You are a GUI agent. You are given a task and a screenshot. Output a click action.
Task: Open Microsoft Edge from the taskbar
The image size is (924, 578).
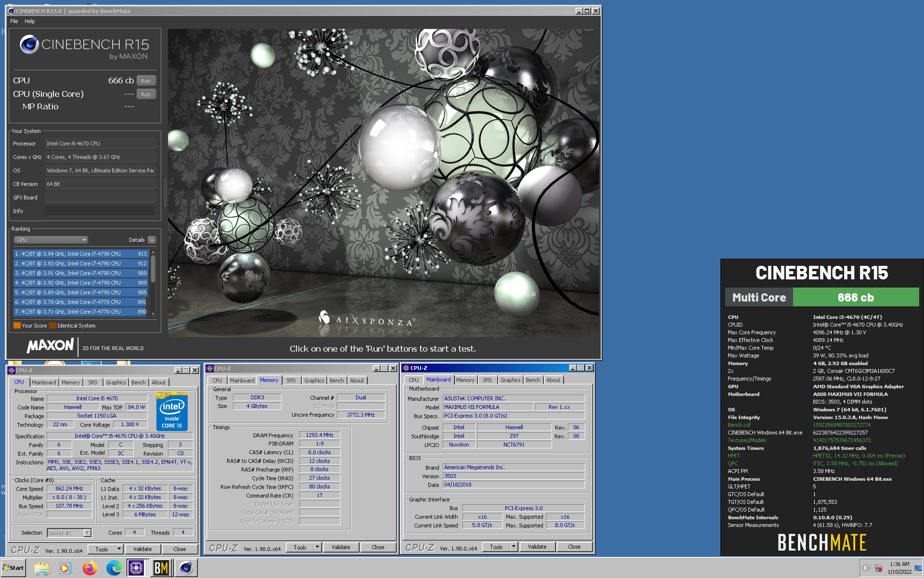[x=114, y=568]
